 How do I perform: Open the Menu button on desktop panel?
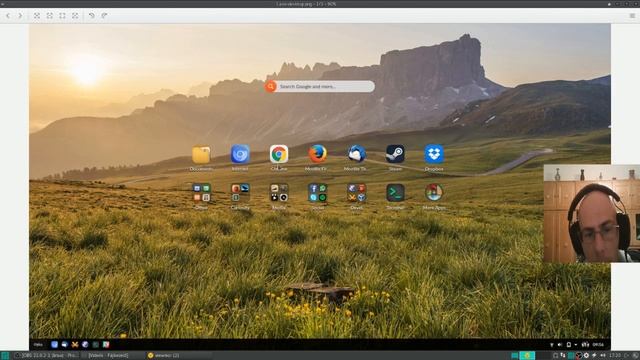click(38, 344)
